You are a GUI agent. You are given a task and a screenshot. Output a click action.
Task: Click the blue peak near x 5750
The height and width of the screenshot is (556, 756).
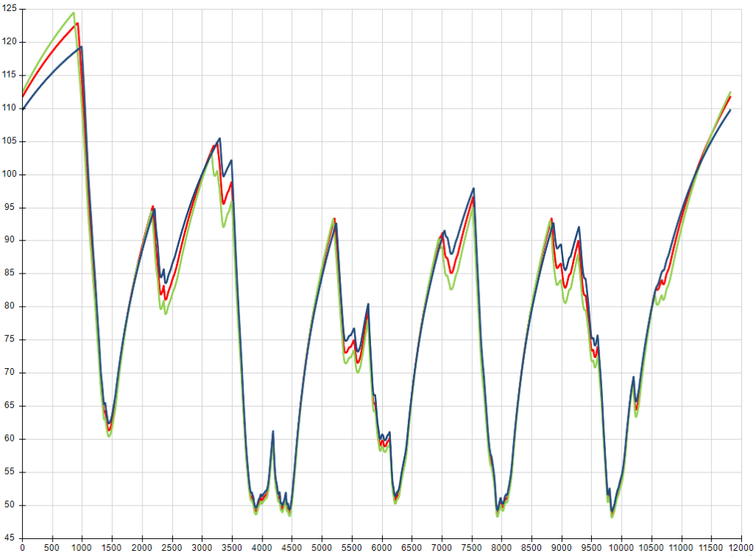(368, 304)
